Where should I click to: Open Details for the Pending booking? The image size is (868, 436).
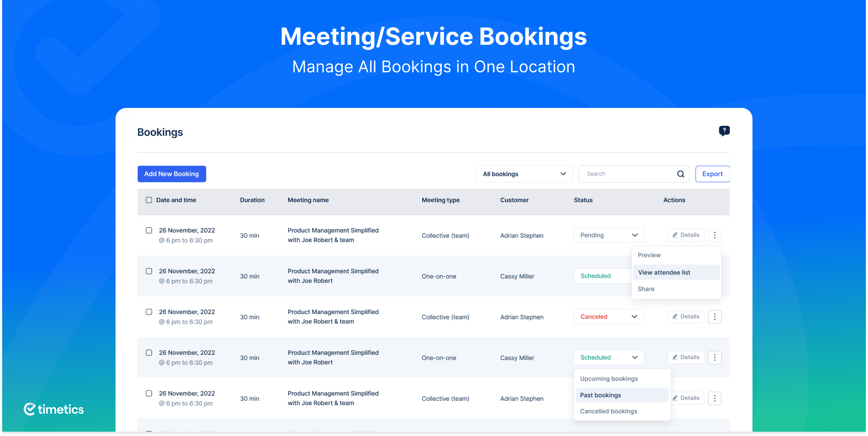coord(686,235)
